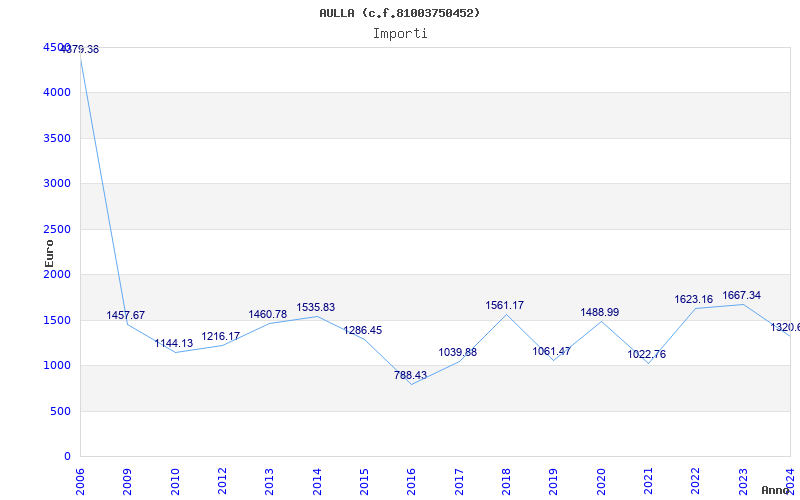Select the 1144.13 data label
This screenshot has width=800, height=500.
tap(174, 343)
